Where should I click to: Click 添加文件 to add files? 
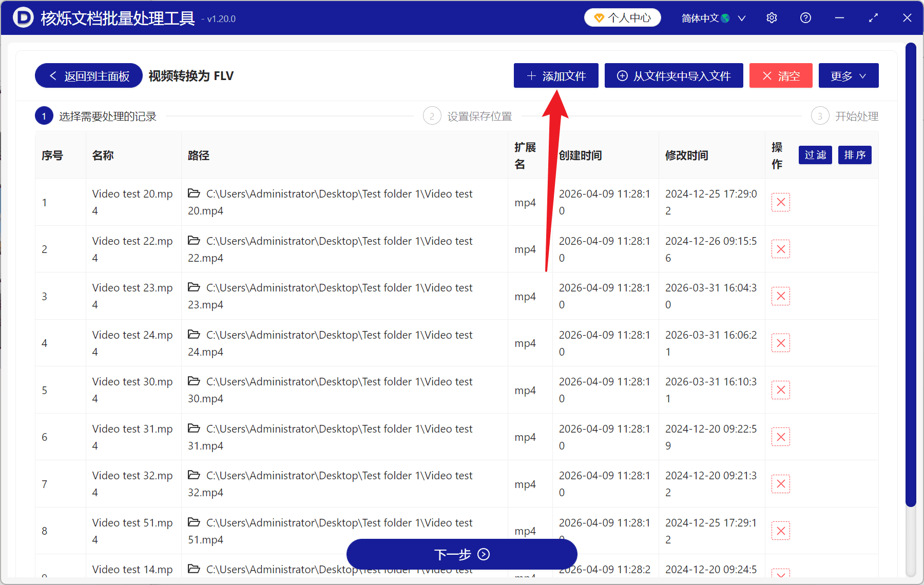556,76
